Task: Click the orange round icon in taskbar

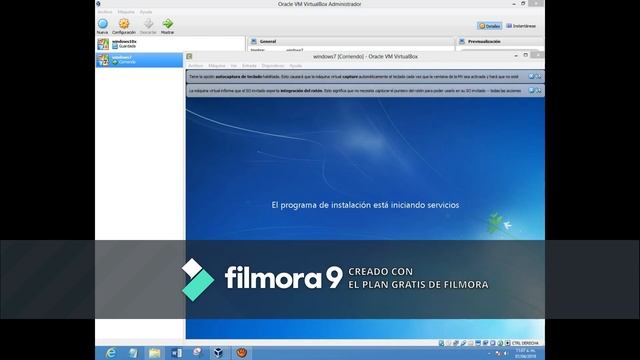Action: 242,353
